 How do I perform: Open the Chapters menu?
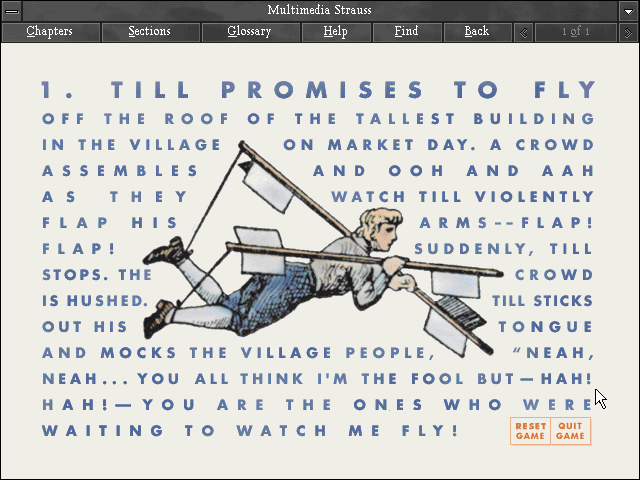[x=51, y=32]
